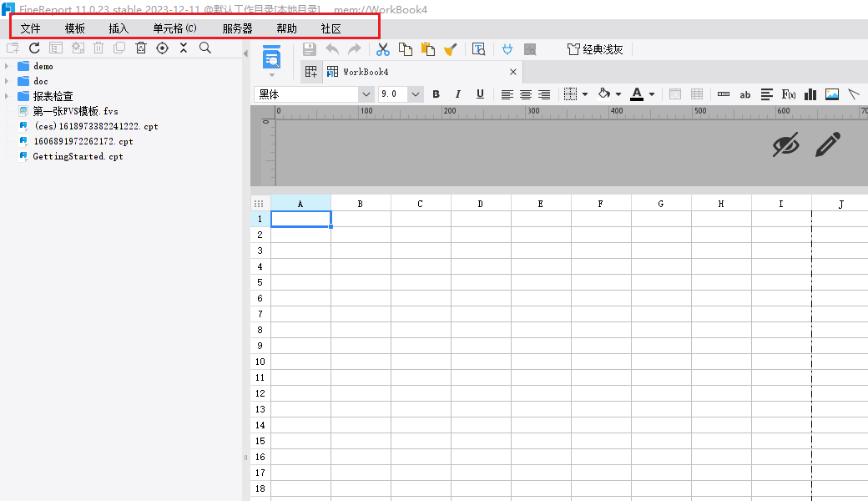
Task: Use the format painter brush
Action: (450, 49)
